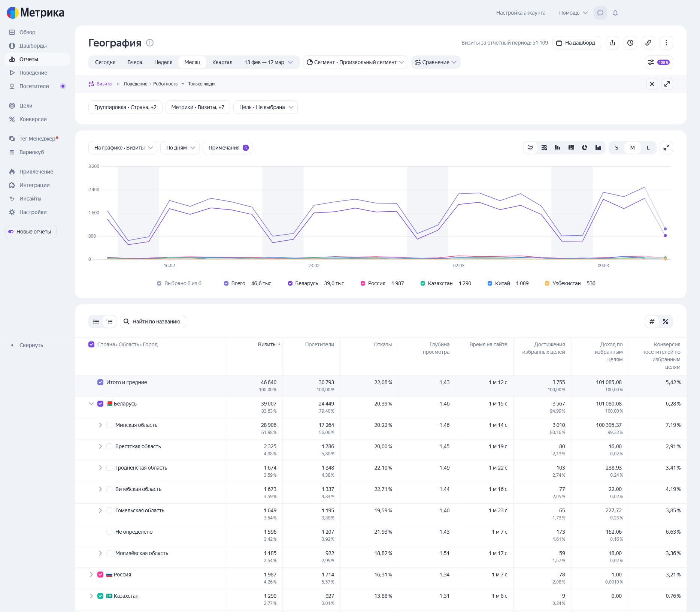
Task: Open the Сравнение dropdown
Action: coord(436,62)
